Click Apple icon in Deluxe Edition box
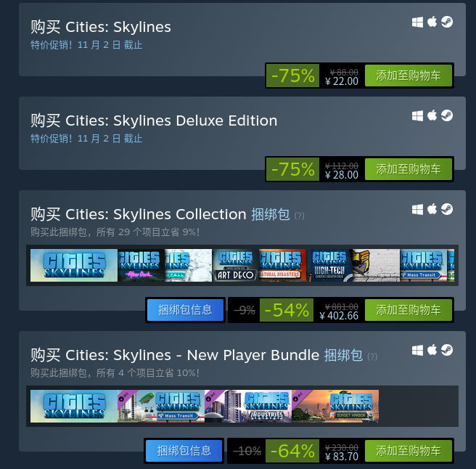Viewport: 476px width, 469px height. (432, 115)
